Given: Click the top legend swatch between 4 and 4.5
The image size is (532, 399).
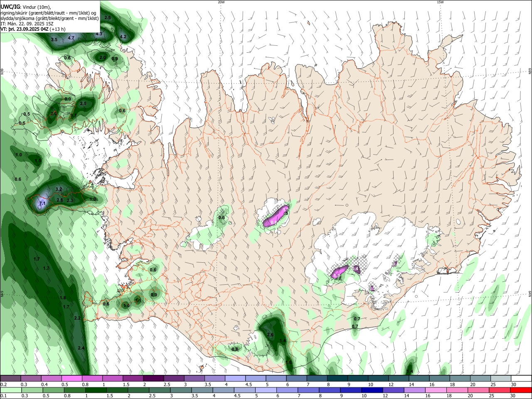Looking at the screenshot, I should click(235, 379).
